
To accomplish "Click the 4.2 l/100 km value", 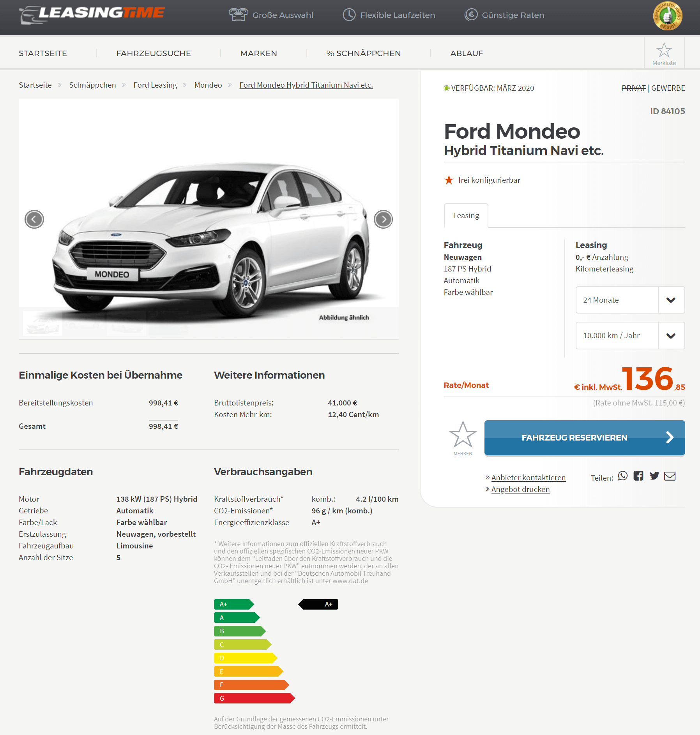I will tap(377, 499).
